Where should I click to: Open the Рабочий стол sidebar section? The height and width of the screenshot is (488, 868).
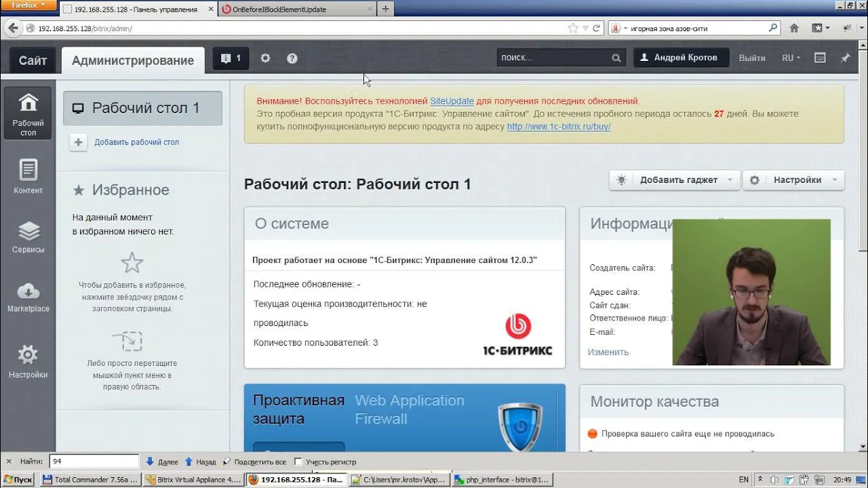point(28,113)
